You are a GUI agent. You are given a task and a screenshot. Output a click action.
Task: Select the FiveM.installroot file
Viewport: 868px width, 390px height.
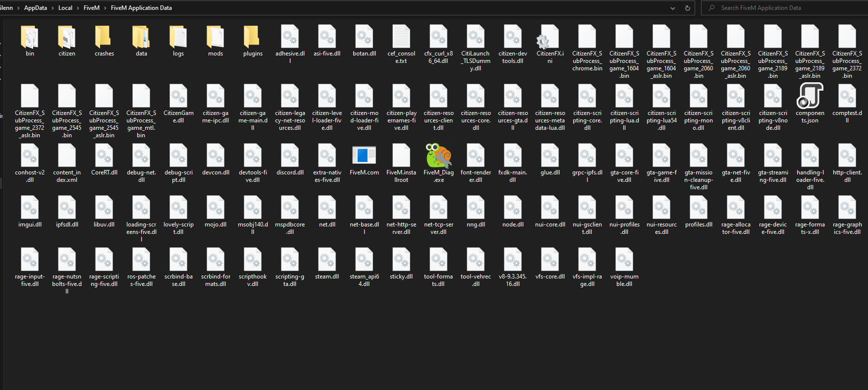coord(401,156)
